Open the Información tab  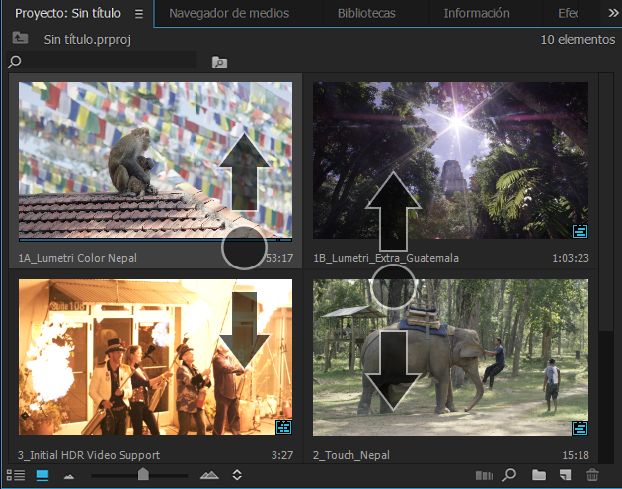[x=476, y=13]
